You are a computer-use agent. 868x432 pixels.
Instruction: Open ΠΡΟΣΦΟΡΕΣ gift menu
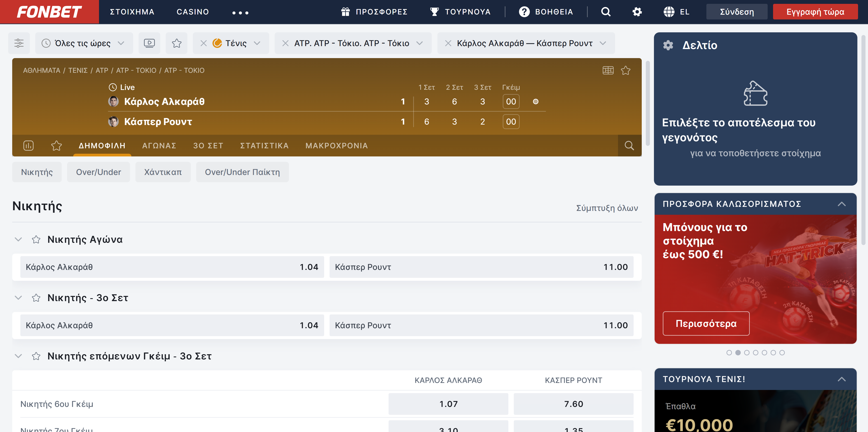point(374,12)
